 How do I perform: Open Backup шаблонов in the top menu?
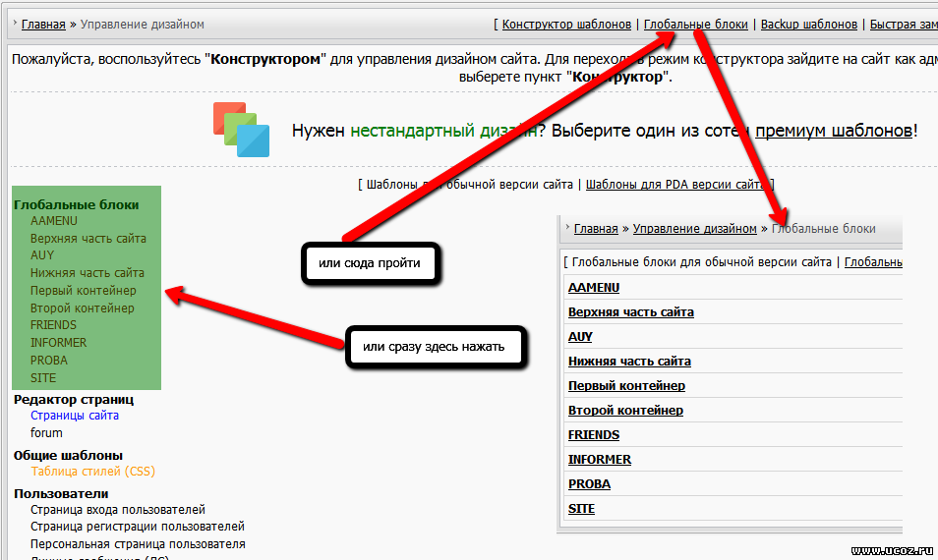point(808,25)
